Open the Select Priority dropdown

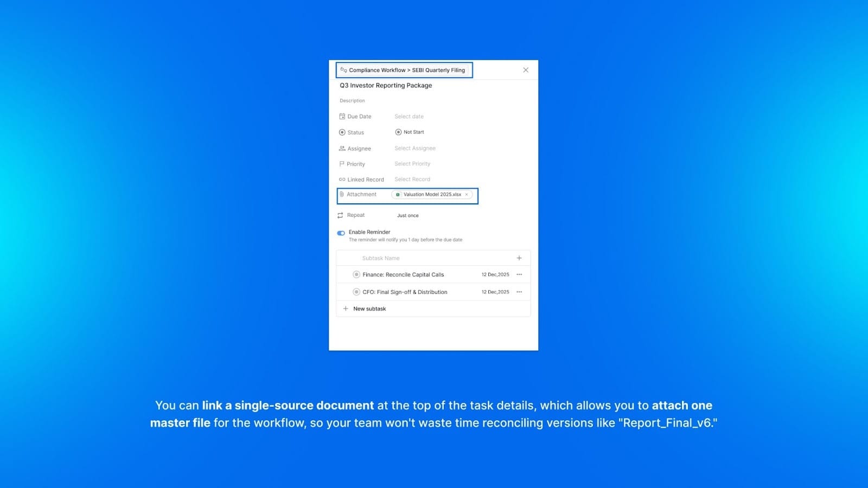pos(412,164)
